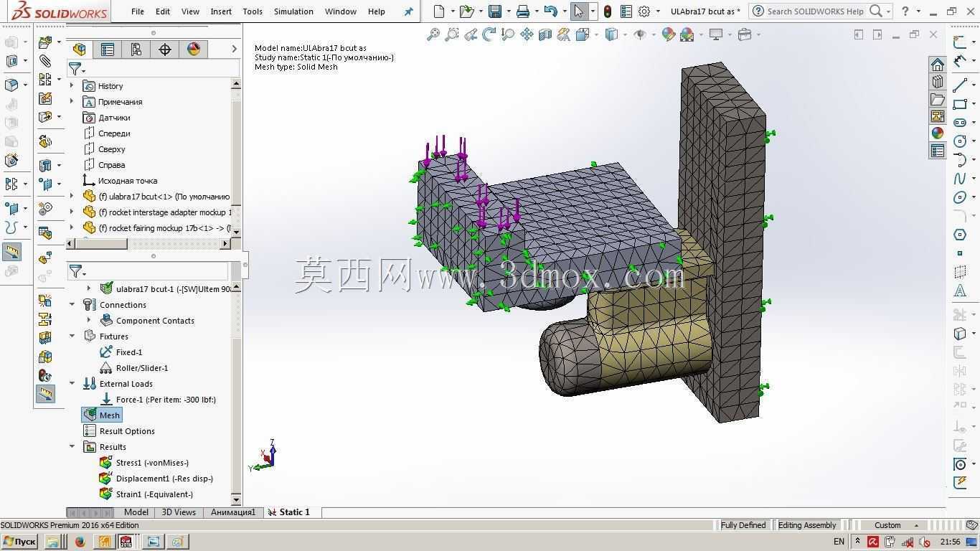Select the Static 1 study tab
The height and width of the screenshot is (551, 980).
coord(290,512)
